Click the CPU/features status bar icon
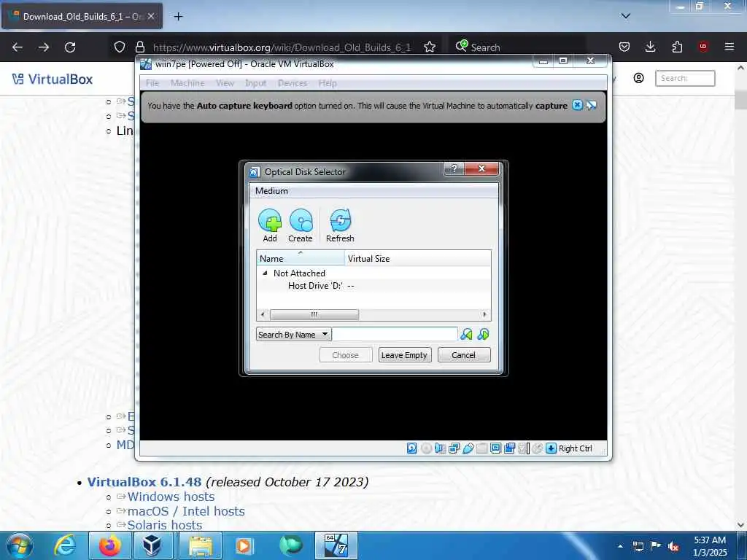This screenshot has width=747, height=560. [524, 448]
